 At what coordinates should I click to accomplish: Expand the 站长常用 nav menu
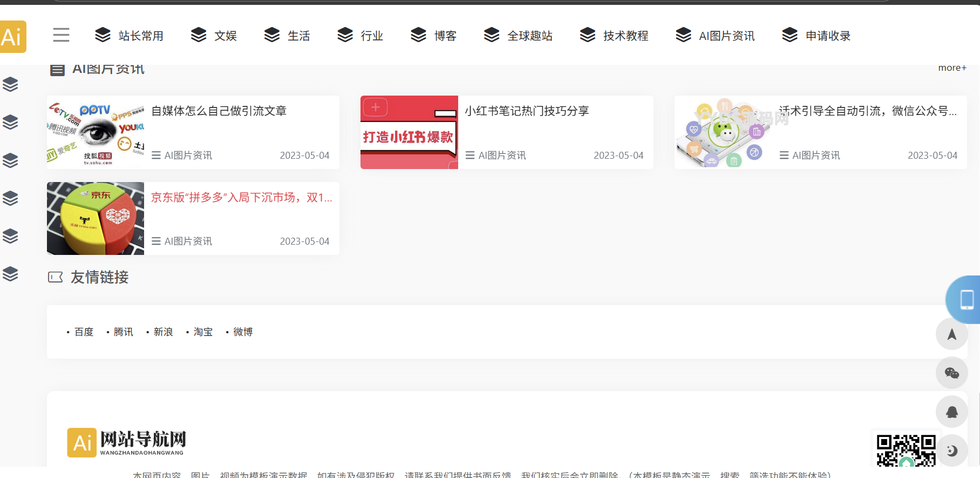click(130, 36)
